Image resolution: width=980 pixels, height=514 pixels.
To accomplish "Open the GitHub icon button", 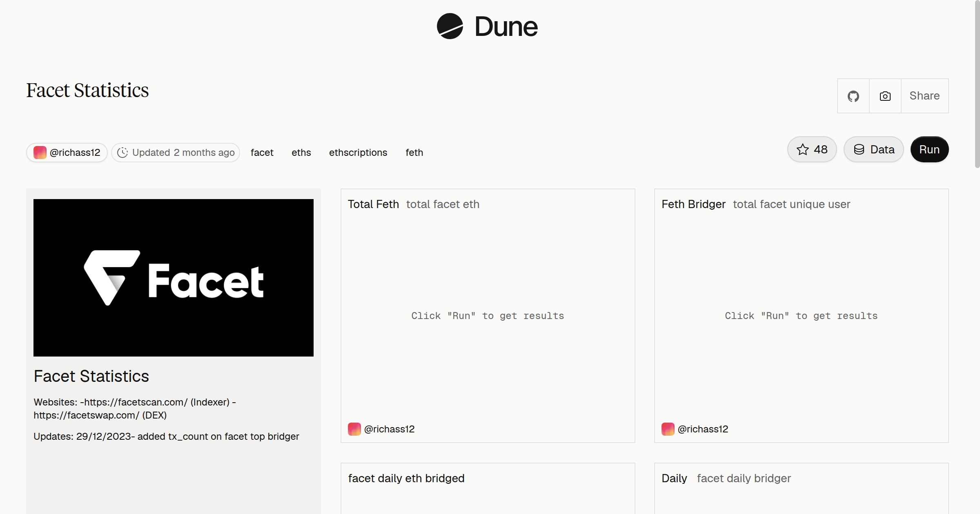I will pos(853,96).
